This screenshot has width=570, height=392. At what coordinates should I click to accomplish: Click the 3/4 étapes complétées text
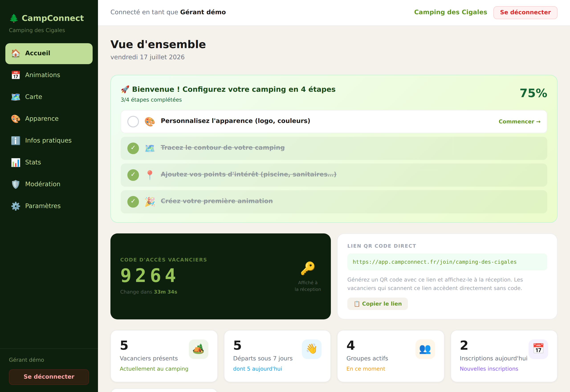point(151,100)
